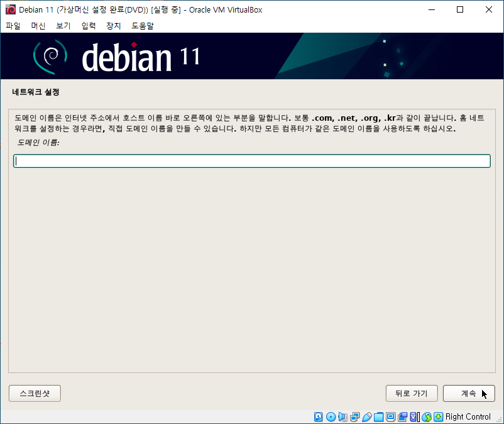Click the Right Control host key label
The width and height of the screenshot is (504, 424).
click(468, 416)
